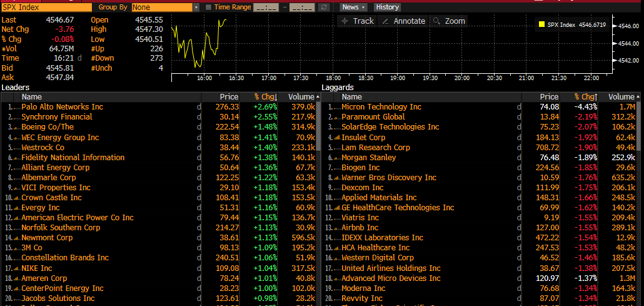The image size is (644, 306).
Task: Click the time range refresh icon
Action: [x=323, y=7]
